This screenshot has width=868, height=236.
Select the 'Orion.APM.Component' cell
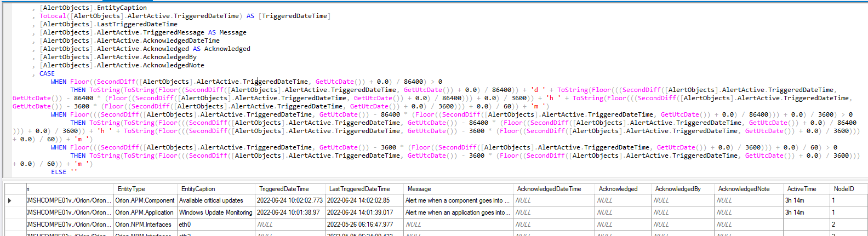point(145,200)
